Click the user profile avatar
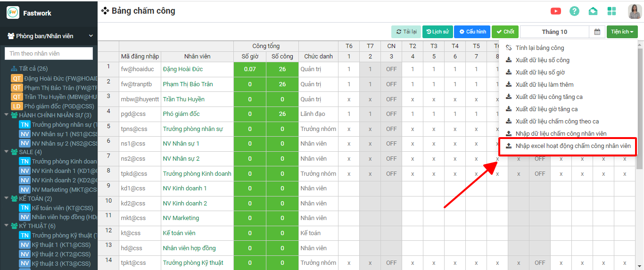Viewport: 644px width, 270px height. (634, 11)
